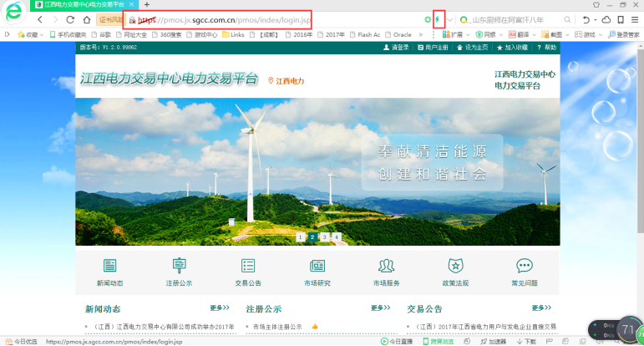Image resolution: width=644 pixels, height=346 pixels.
Task: Expand the 江西电力 region selector
Action: [287, 81]
